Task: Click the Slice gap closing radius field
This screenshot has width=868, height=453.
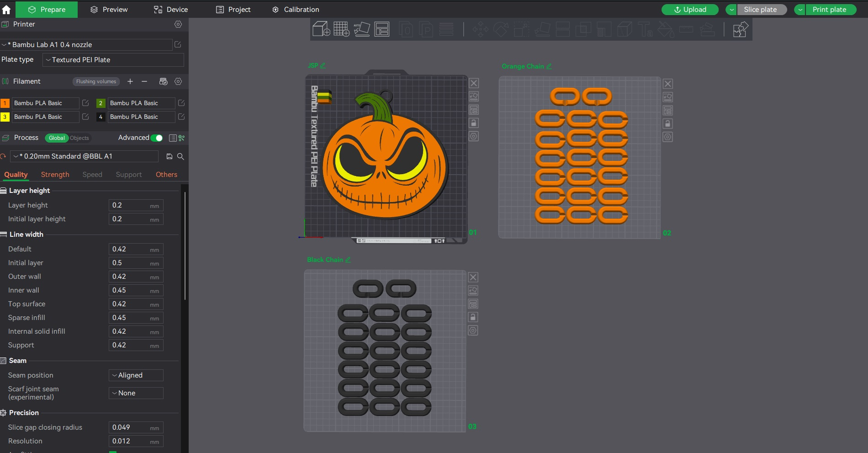Action: pos(136,427)
